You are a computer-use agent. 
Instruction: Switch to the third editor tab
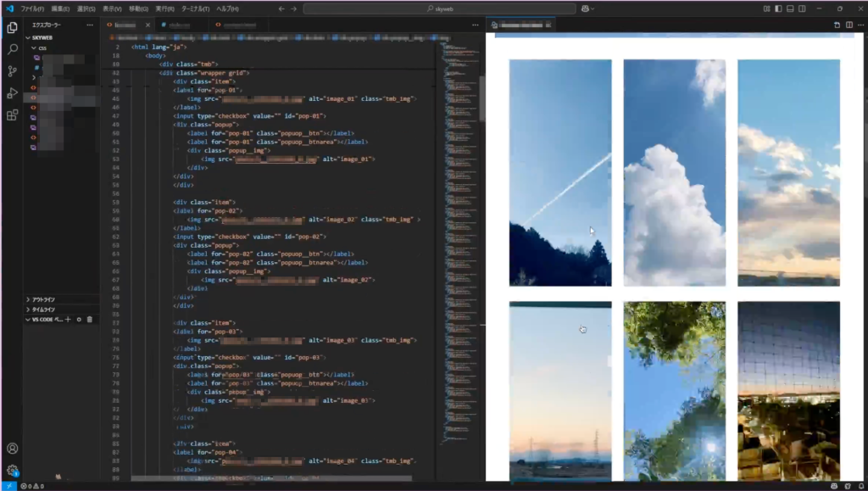pyautogui.click(x=238, y=25)
